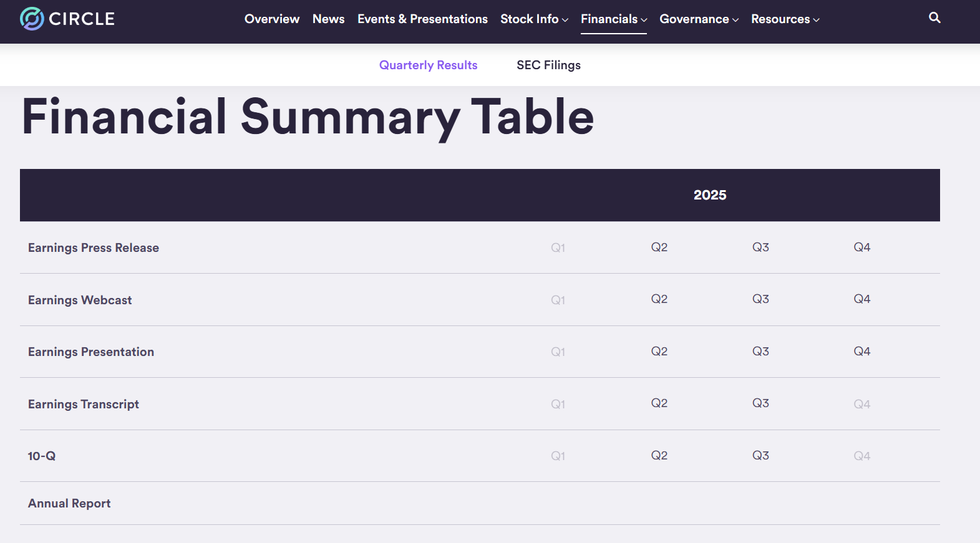Viewport: 980px width, 543px height.
Task: Download the Q4 Earnings Presentation
Action: tap(861, 352)
